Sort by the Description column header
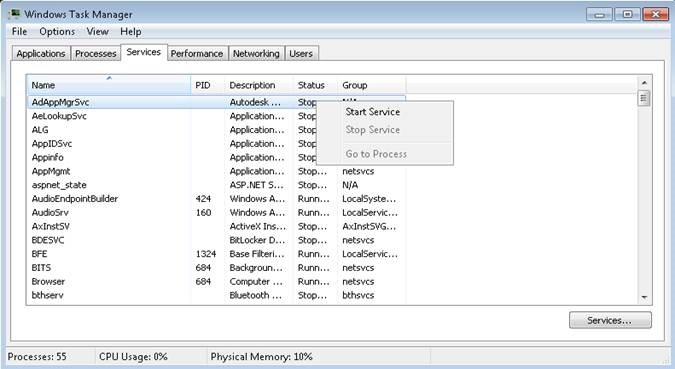 pyautogui.click(x=259, y=85)
